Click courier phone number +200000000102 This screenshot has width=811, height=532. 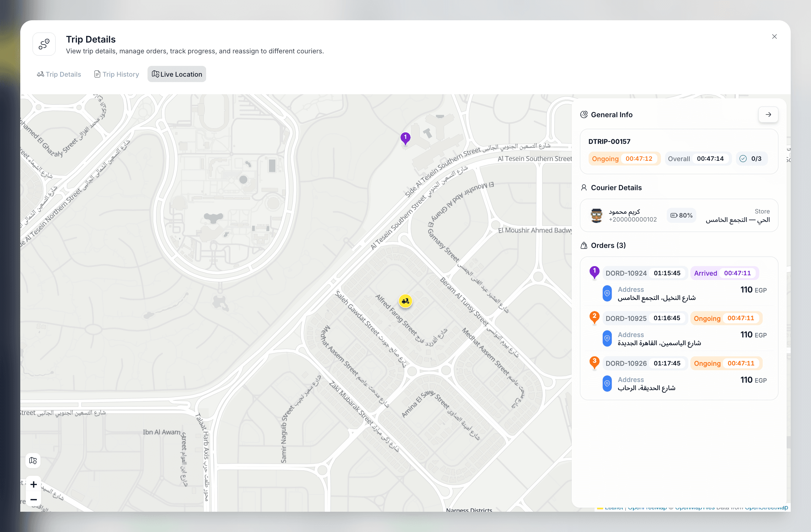(633, 220)
